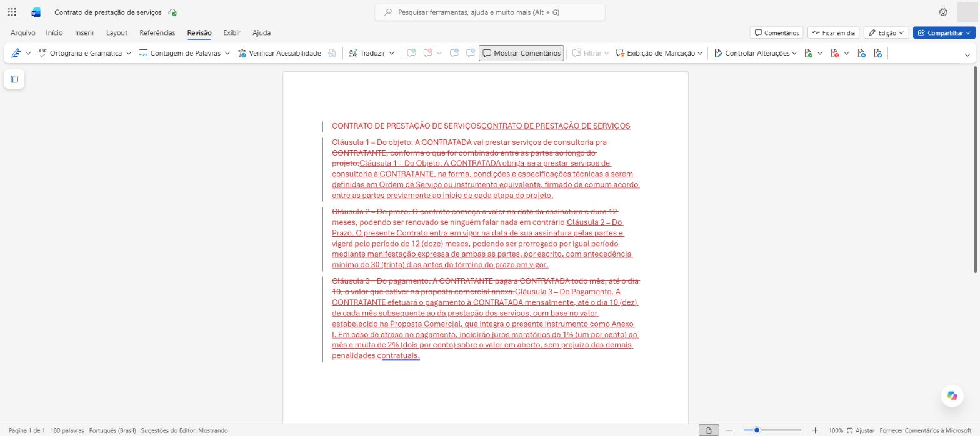
Task: Switch to the Início tab
Action: point(54,32)
